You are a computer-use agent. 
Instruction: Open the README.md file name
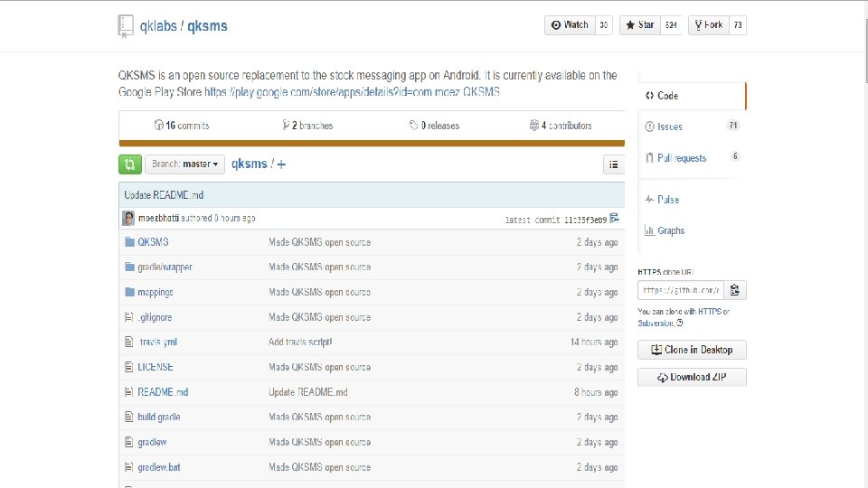[x=163, y=391]
